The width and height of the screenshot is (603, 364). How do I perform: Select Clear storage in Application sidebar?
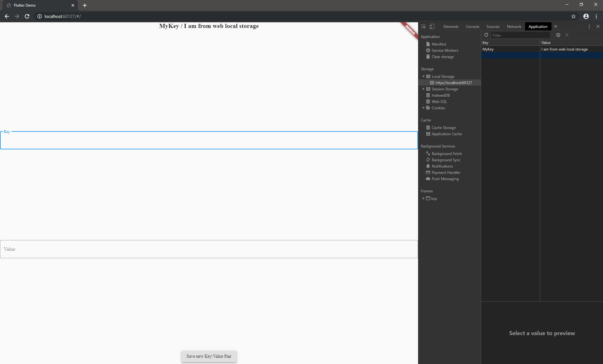click(443, 57)
